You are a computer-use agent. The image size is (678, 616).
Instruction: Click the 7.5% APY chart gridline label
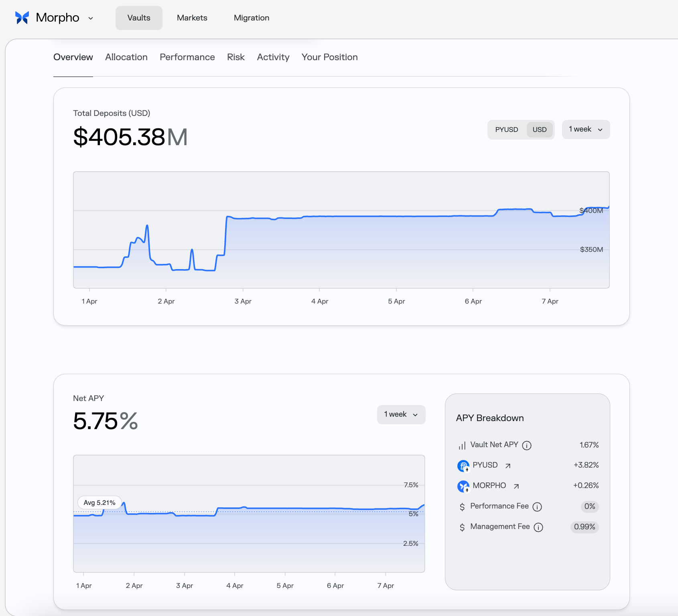411,485
